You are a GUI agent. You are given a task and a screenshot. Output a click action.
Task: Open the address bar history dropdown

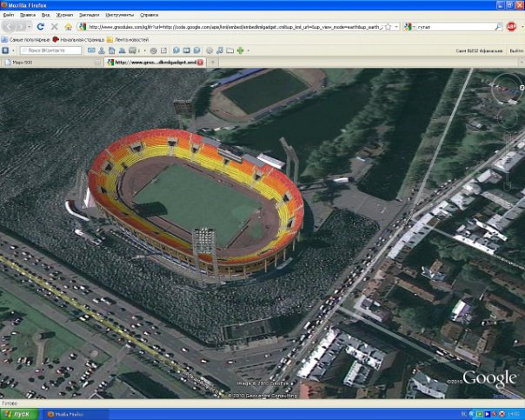396,27
